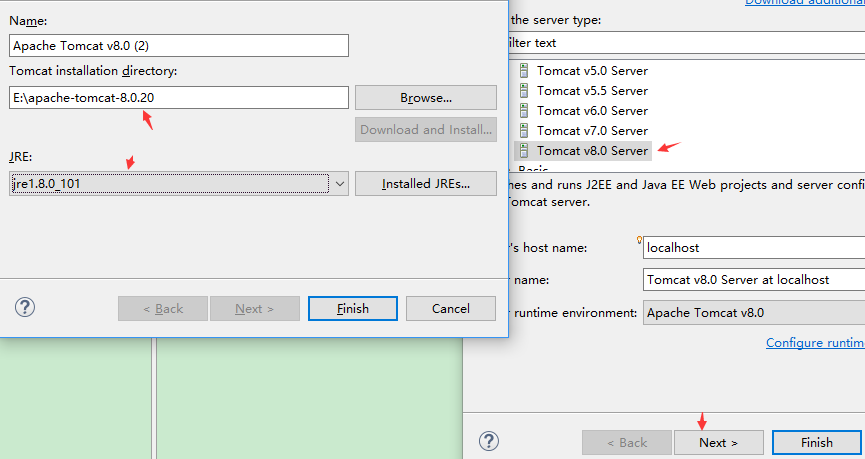Click the server icon beside Tomcat v5.0 Server
865x459 pixels.
524,71
